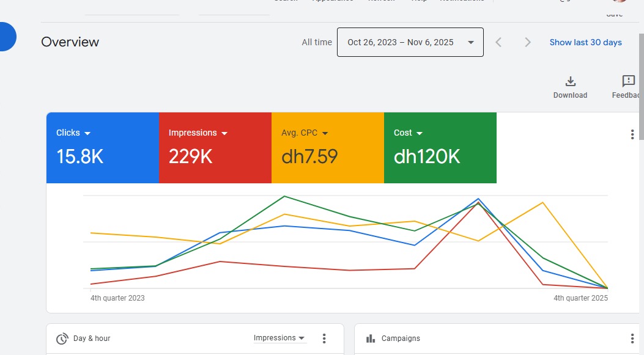The width and height of the screenshot is (644, 355).
Task: Download the overview report data
Action: [570, 86]
